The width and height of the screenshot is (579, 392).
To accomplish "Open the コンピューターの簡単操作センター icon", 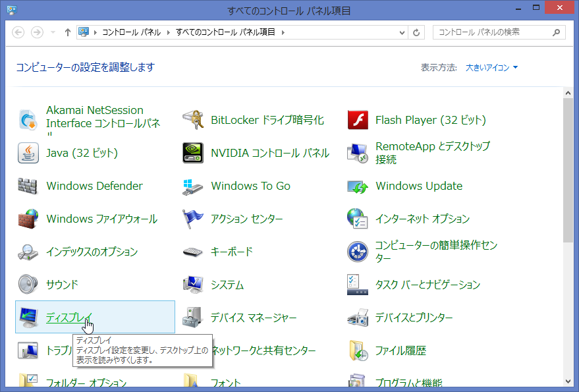I will [x=358, y=252].
